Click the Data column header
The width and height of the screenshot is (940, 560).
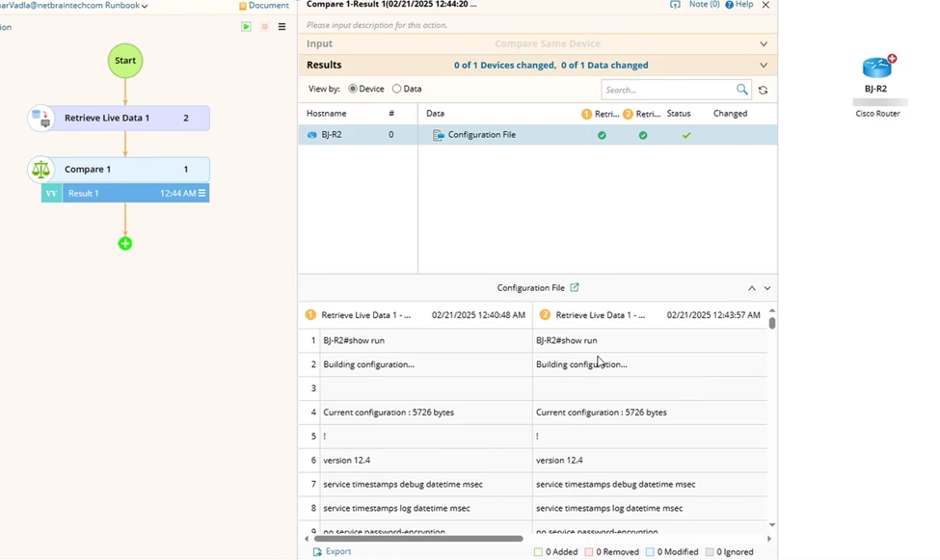(x=435, y=114)
